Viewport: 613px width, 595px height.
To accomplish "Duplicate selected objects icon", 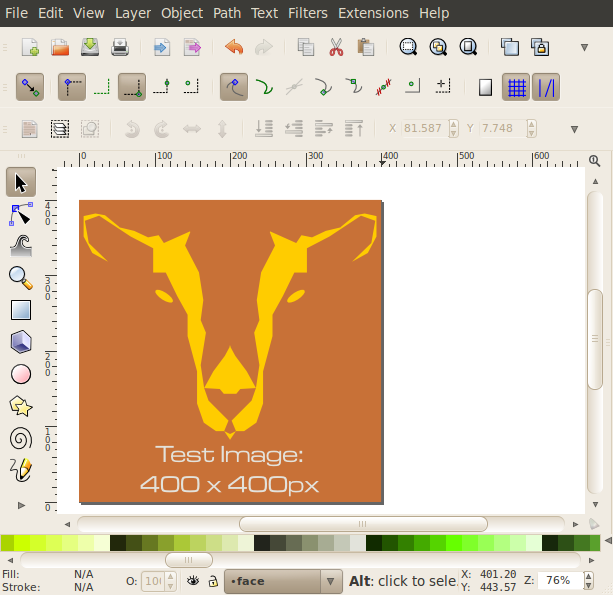I will pos(510,47).
